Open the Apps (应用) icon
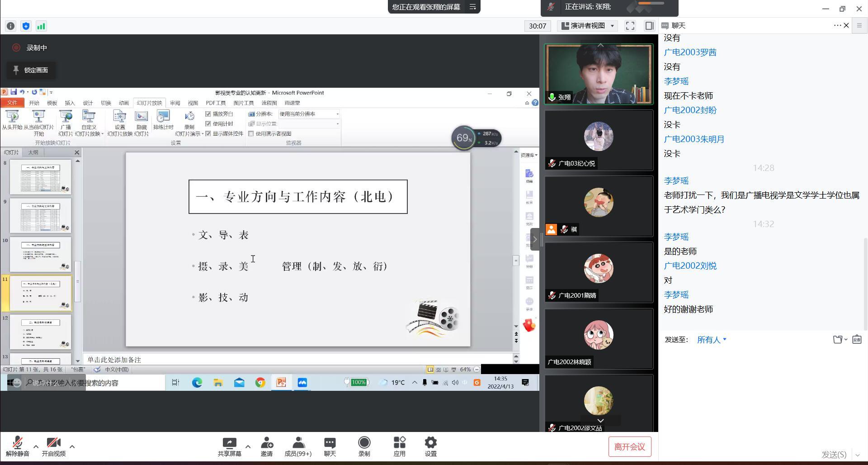This screenshot has width=868, height=465. pyautogui.click(x=399, y=446)
